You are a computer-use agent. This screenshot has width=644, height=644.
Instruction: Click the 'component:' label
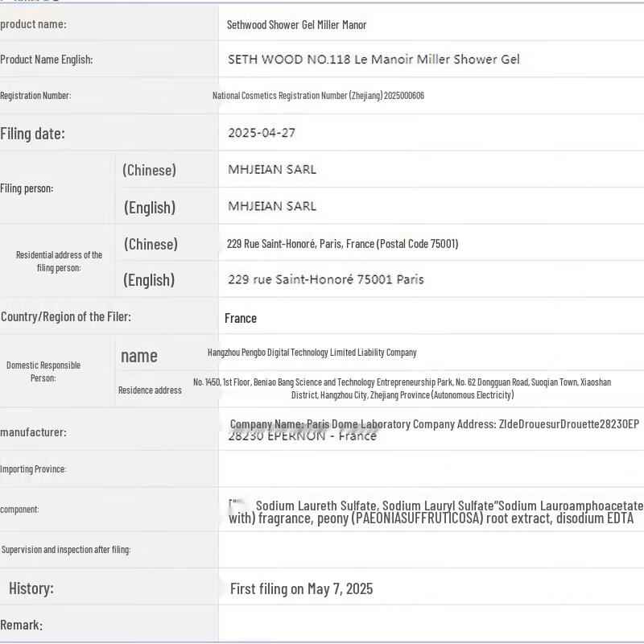[19, 510]
